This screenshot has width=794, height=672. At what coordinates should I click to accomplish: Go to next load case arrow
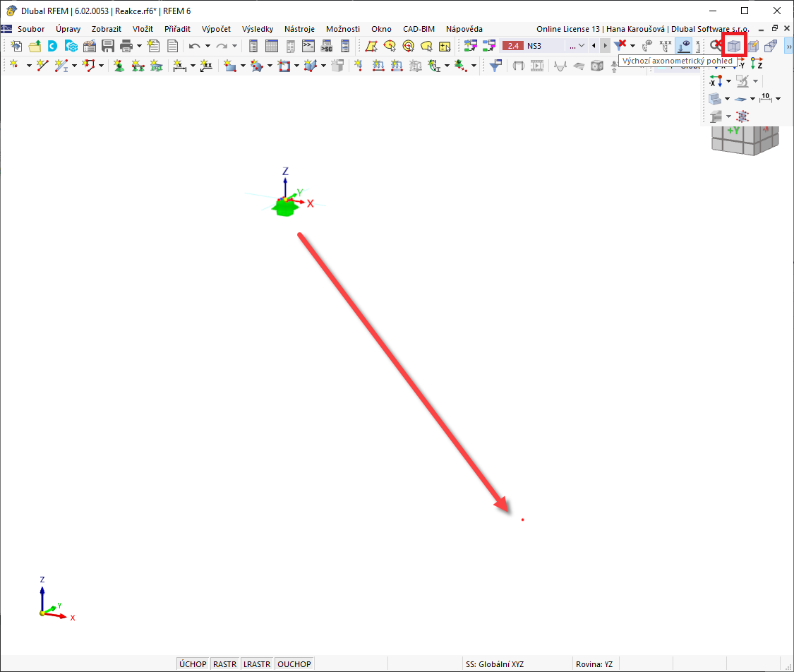point(605,46)
